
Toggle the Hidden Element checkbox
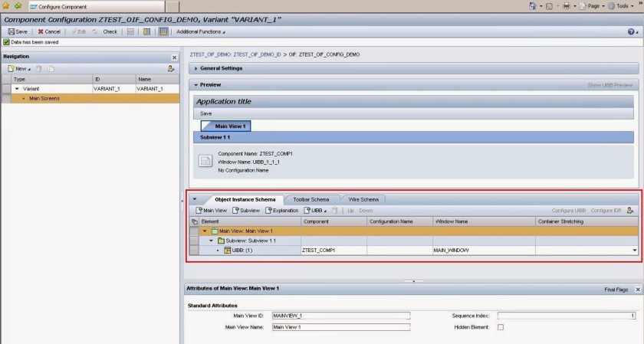pyautogui.click(x=501, y=327)
